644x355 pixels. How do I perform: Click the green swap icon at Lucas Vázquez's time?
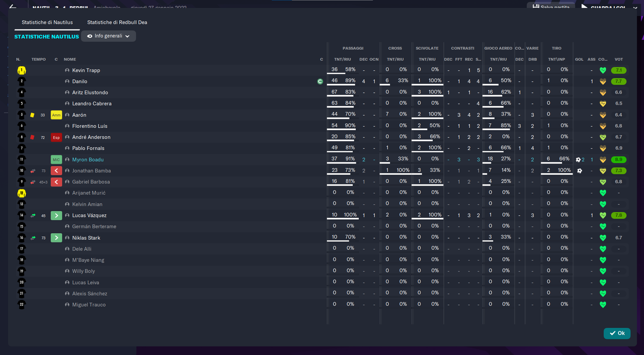33,215
